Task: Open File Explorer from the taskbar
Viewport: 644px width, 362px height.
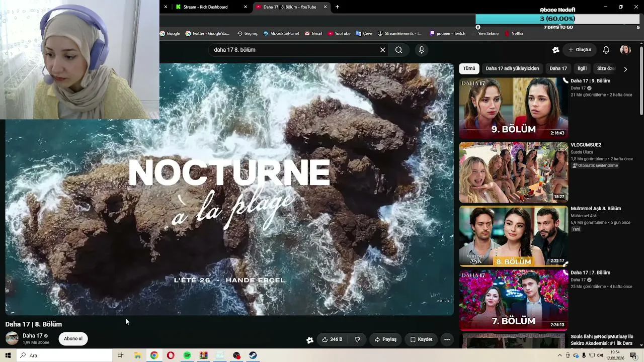Action: coord(137,355)
